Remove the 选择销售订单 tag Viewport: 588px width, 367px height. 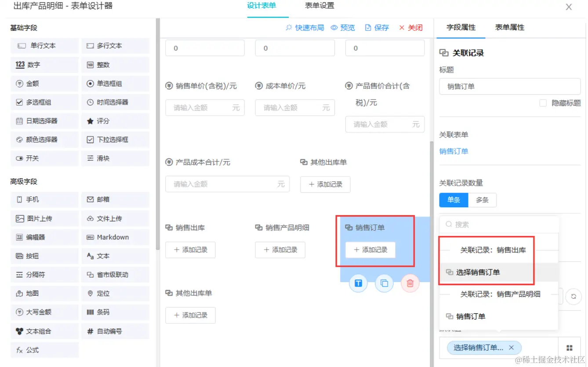click(x=511, y=348)
